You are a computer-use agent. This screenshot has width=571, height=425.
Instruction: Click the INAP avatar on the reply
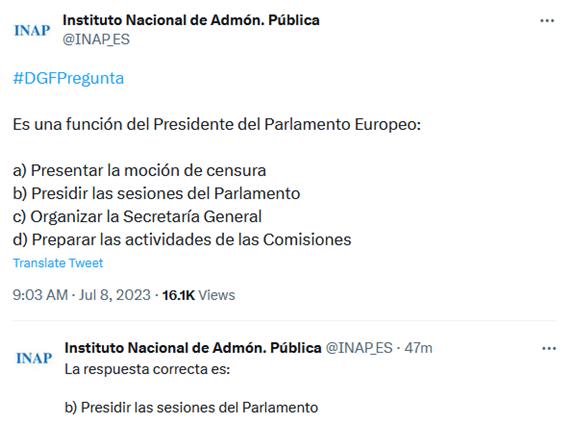(34, 358)
